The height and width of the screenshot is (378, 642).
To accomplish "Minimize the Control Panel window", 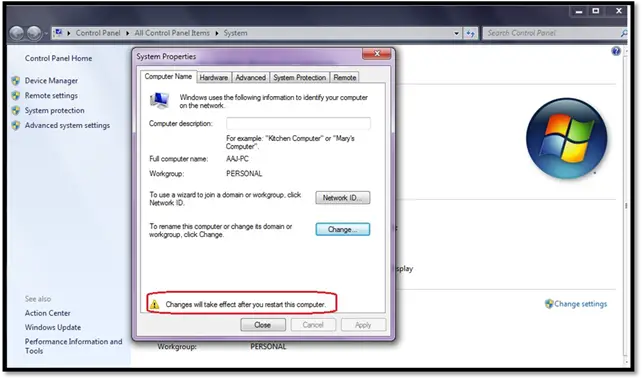I will 579,11.
